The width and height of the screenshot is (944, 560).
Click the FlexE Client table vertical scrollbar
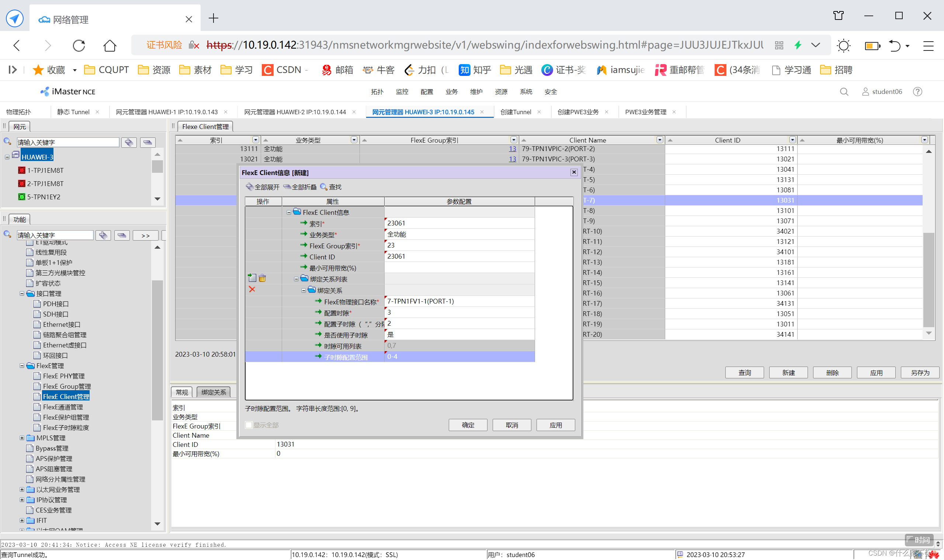point(929,279)
